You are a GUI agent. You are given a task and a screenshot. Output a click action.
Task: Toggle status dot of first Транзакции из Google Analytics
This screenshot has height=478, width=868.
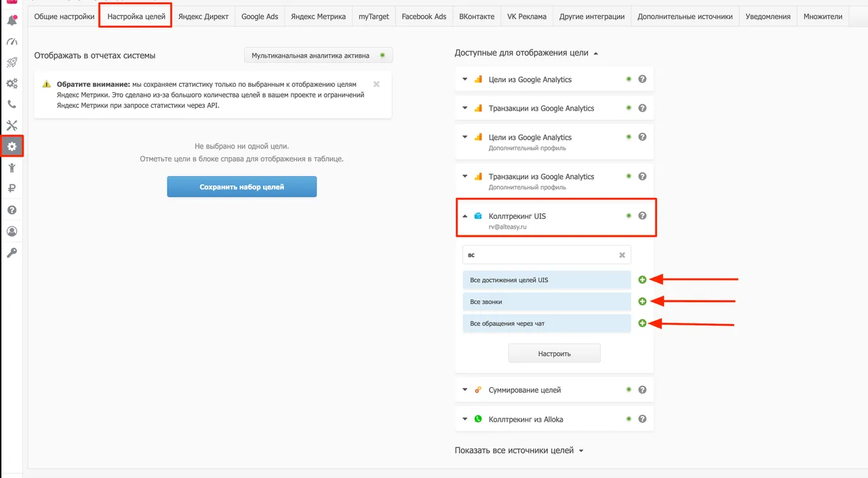pos(629,108)
